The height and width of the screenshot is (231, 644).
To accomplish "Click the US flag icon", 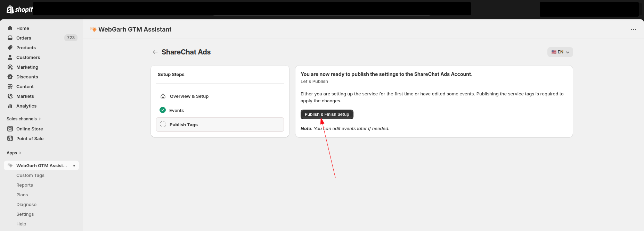I will click(x=554, y=52).
